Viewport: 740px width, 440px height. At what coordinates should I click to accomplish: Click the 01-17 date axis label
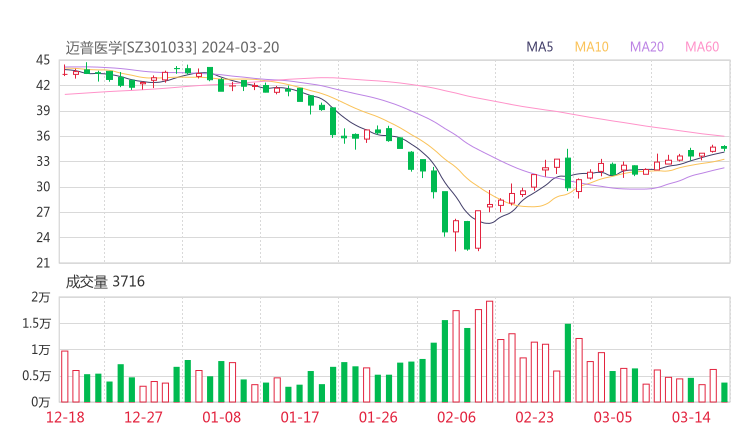(300, 417)
